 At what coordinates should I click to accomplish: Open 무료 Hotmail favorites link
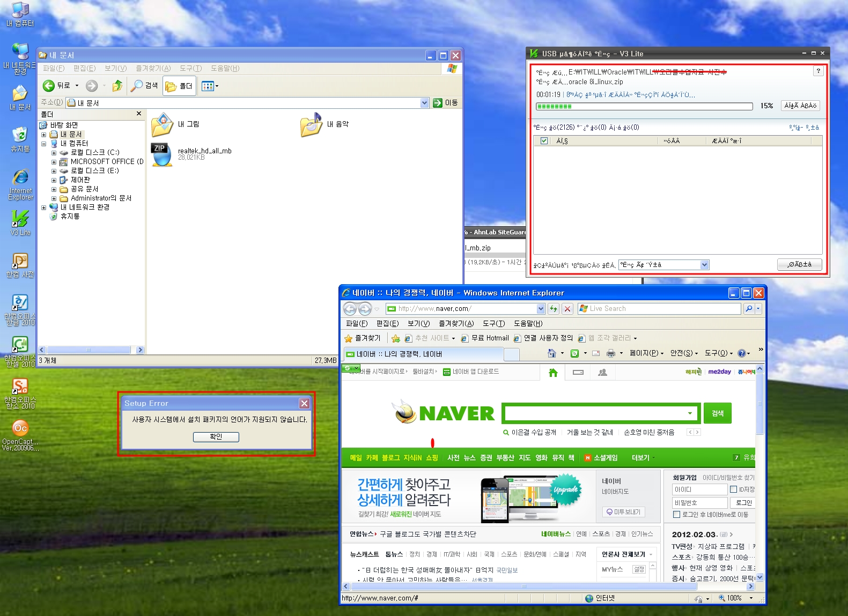(x=485, y=338)
